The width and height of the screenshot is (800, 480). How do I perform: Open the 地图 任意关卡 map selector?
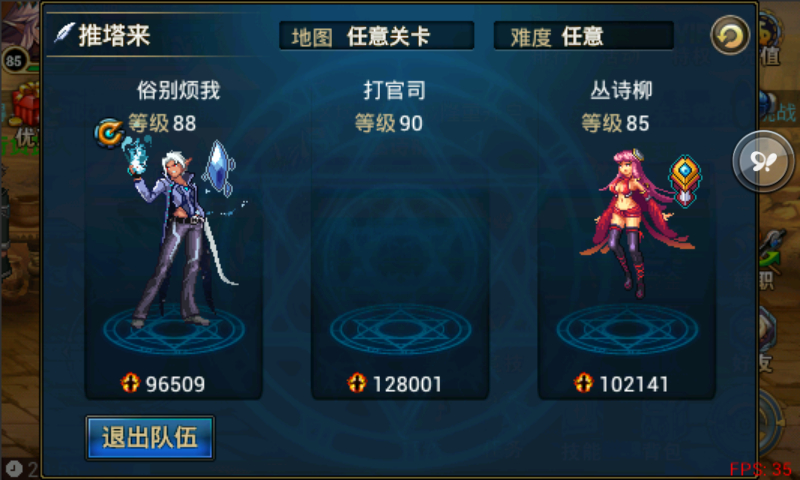tap(377, 36)
